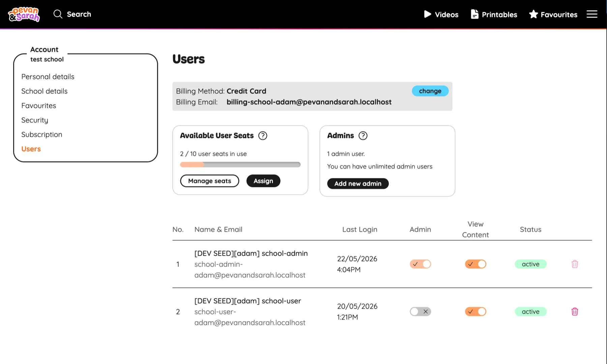The width and height of the screenshot is (607, 364).
Task: Click active status badge for school-user
Action: (530, 311)
